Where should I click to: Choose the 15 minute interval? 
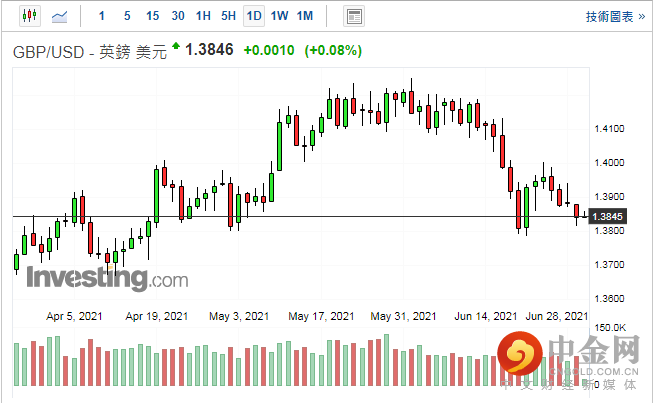click(x=152, y=16)
